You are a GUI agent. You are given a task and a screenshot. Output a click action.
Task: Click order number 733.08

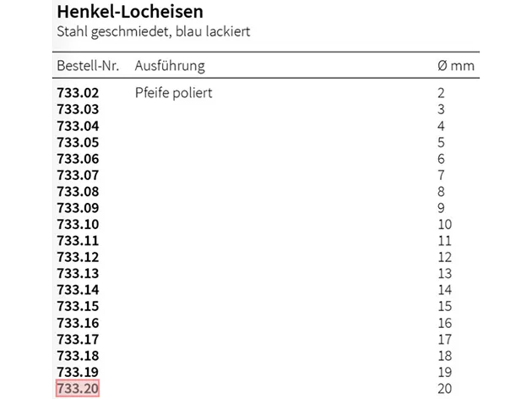click(78, 192)
